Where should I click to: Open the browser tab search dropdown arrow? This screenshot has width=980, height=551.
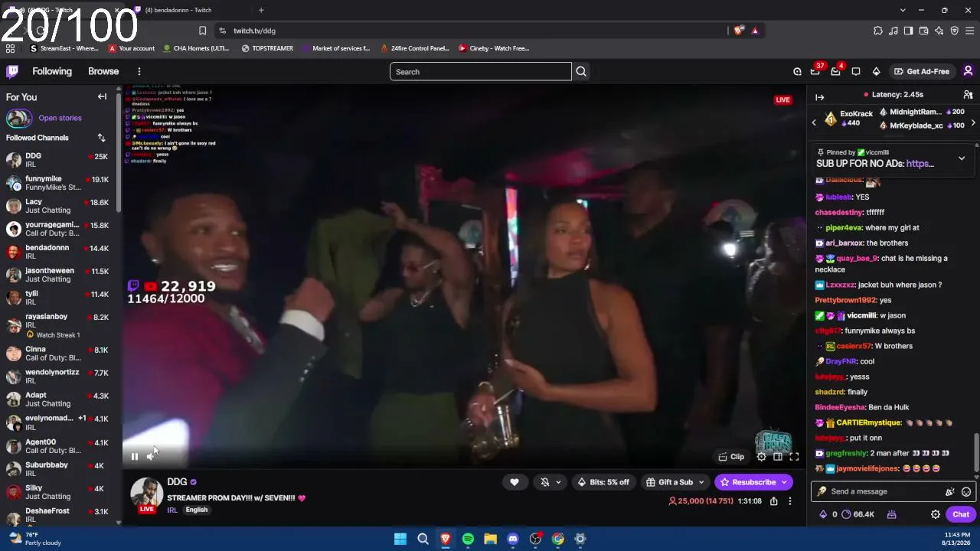pos(903,10)
